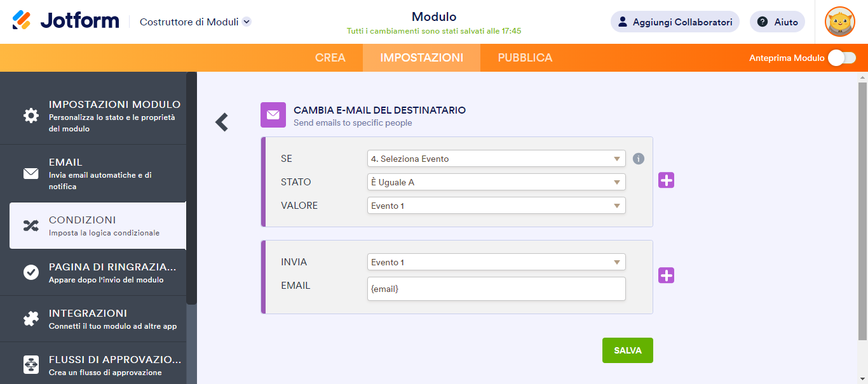Click the info icon beside SE dropdown
The width and height of the screenshot is (868, 384).
[639, 159]
